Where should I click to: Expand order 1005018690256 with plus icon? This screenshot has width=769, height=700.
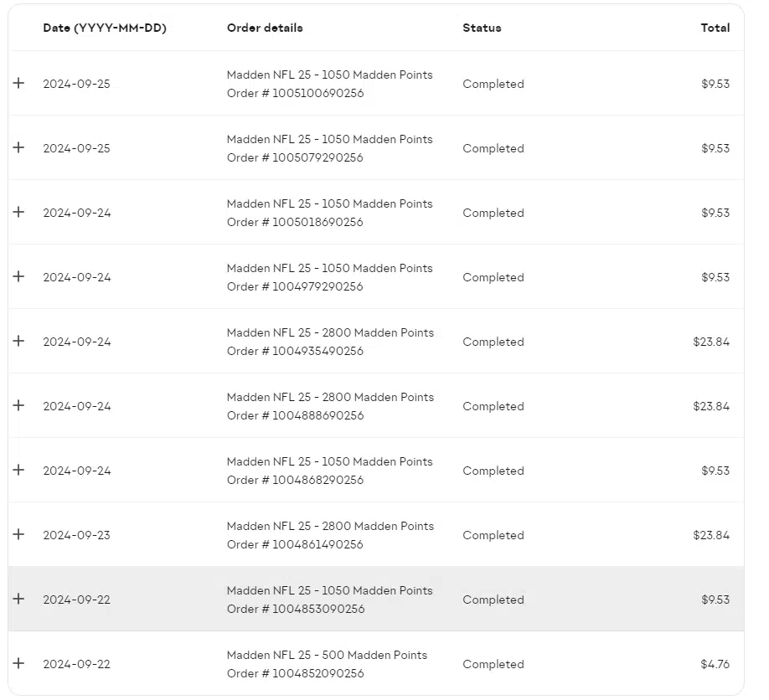pyautogui.click(x=18, y=212)
